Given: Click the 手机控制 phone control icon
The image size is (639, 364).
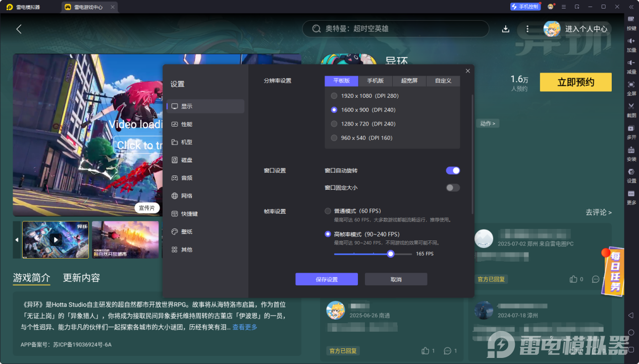Looking at the screenshot, I should [525, 7].
